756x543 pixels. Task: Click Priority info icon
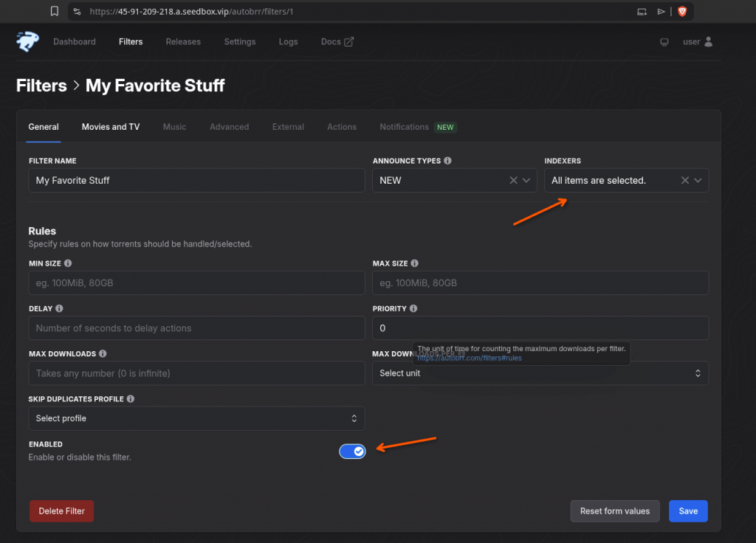[413, 308]
